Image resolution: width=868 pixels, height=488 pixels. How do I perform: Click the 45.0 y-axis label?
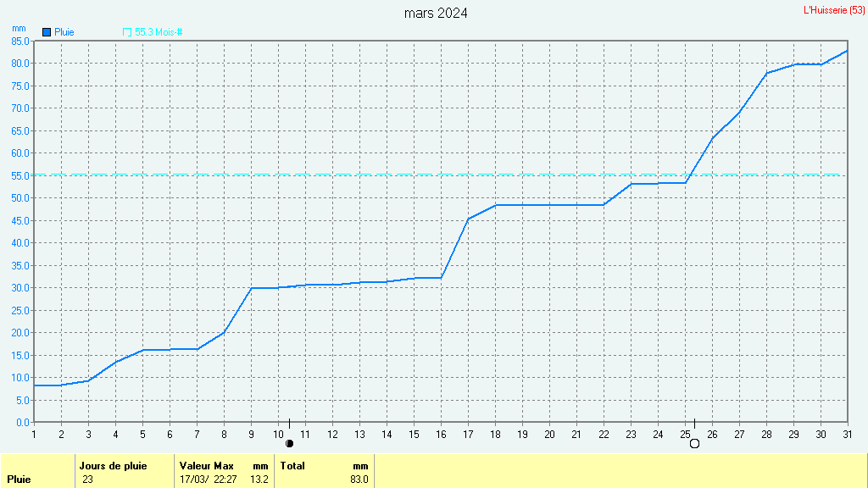click(x=20, y=220)
